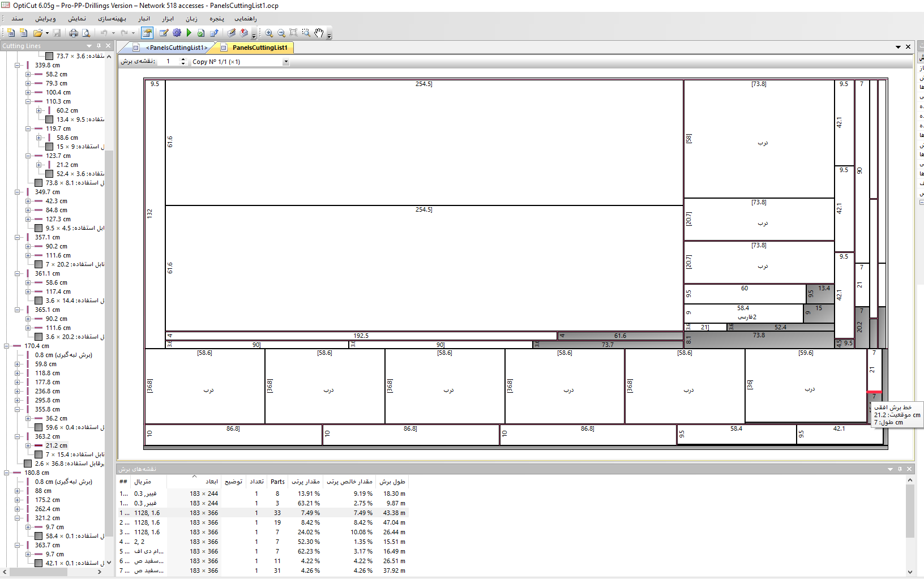
Task: Zoom in on the cutting map
Action: (269, 33)
